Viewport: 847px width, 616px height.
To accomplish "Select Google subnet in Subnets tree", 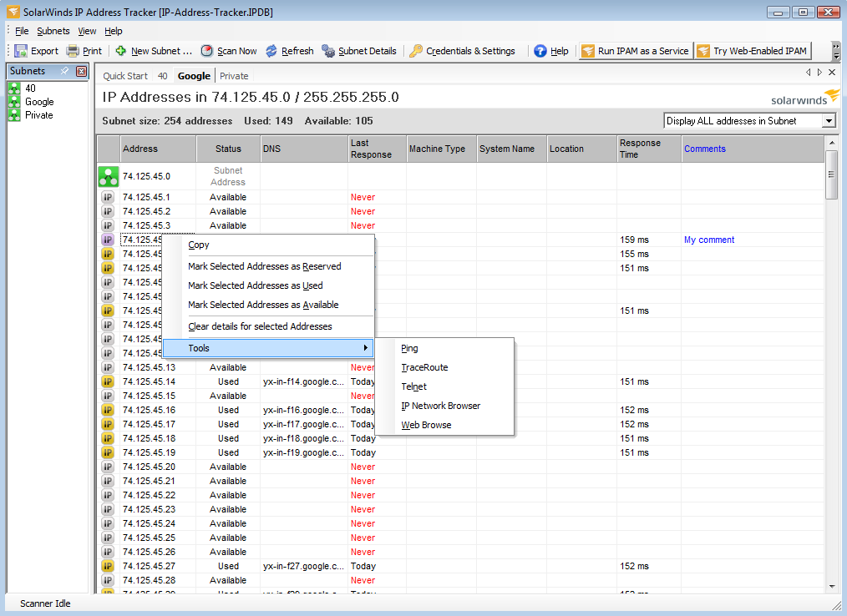I will 39,102.
